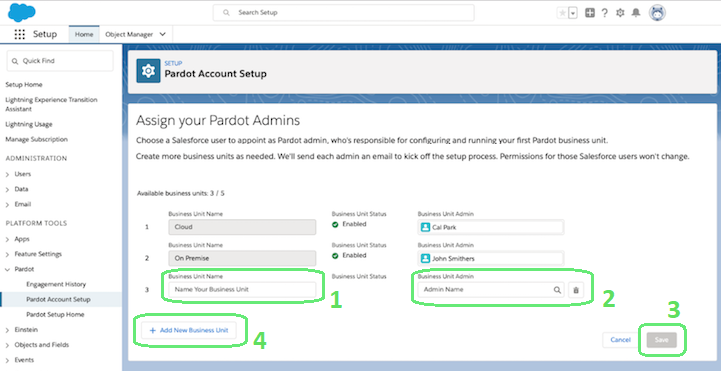Click Enabled status for Cloud unit

coord(349,224)
